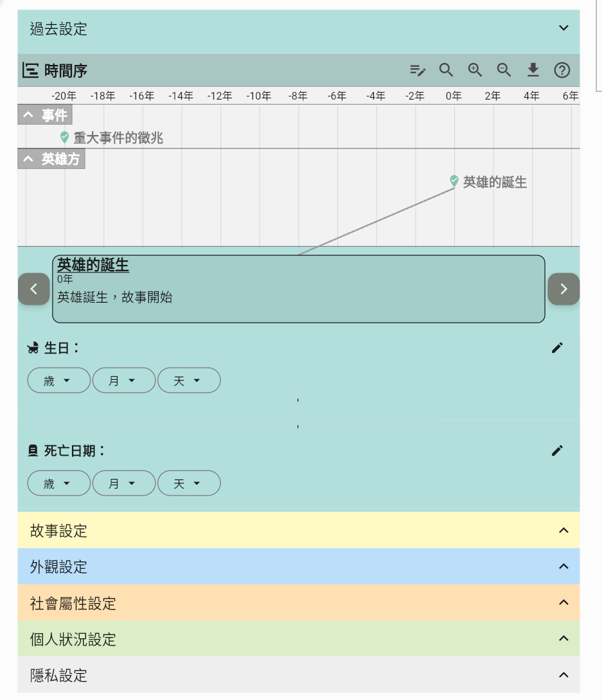Zoom out on the timeline
This screenshot has width=602, height=700.
click(504, 70)
